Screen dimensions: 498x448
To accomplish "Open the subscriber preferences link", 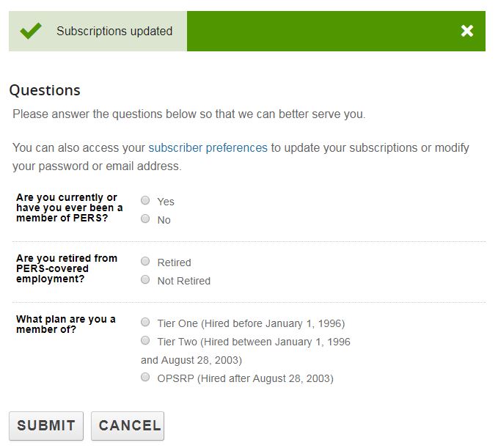I will [208, 147].
